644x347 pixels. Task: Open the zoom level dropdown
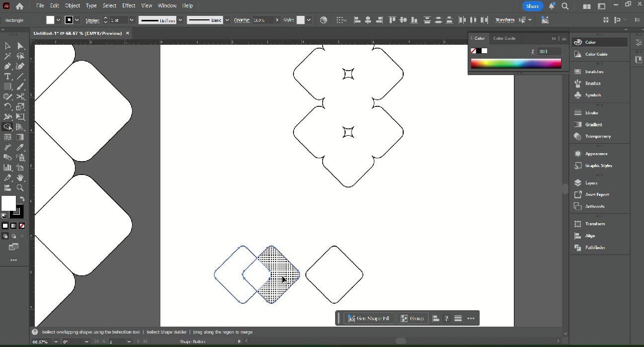pyautogui.click(x=56, y=342)
